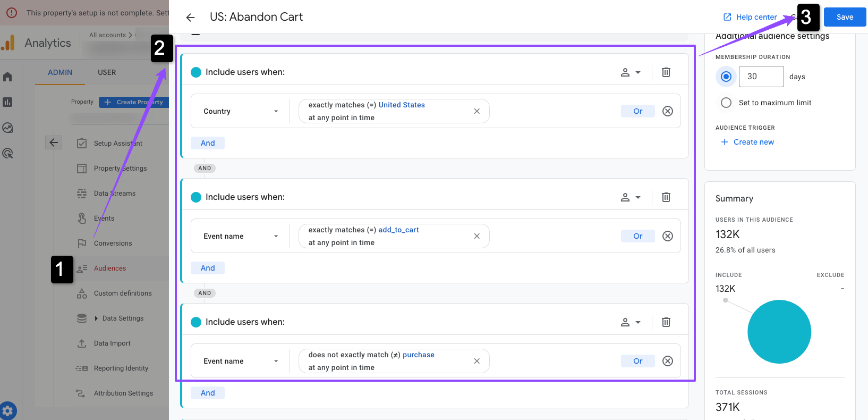Click Or button in add_to_cart row
The image size is (868, 420).
[x=638, y=236]
